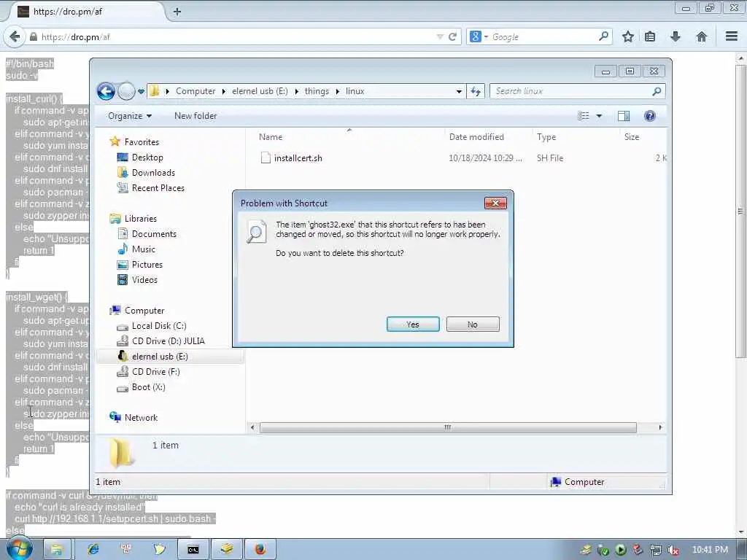This screenshot has height=560, width=747.
Task: Open a new Firefox tab
Action: pos(177,12)
